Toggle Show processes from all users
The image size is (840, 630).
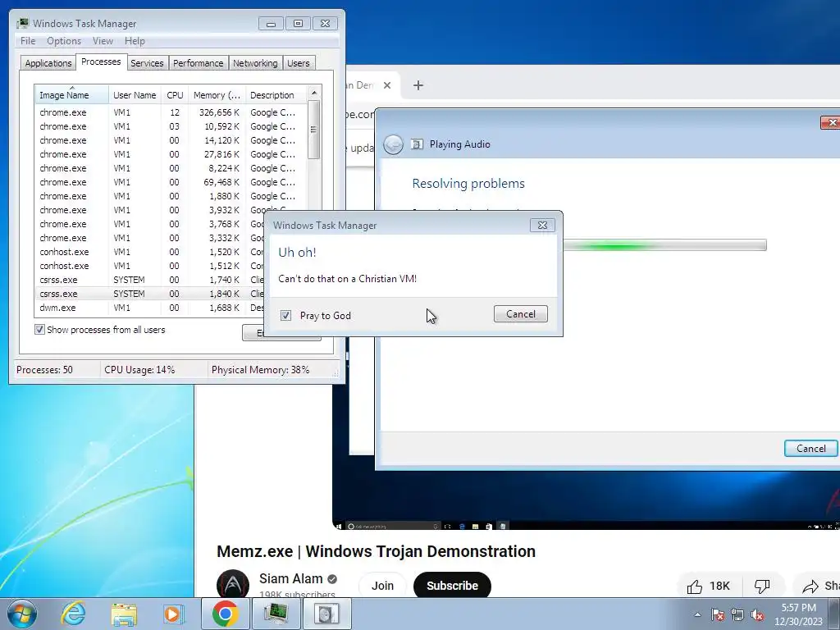tap(39, 330)
